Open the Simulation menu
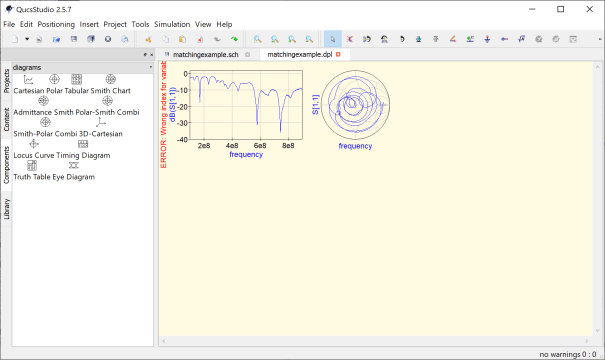The width and height of the screenshot is (605, 360). coord(172,24)
